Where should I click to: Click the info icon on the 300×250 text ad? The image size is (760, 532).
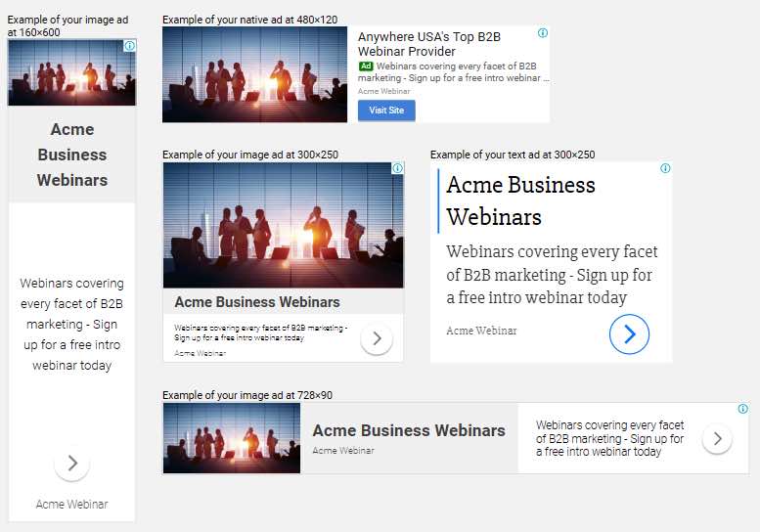click(x=665, y=168)
